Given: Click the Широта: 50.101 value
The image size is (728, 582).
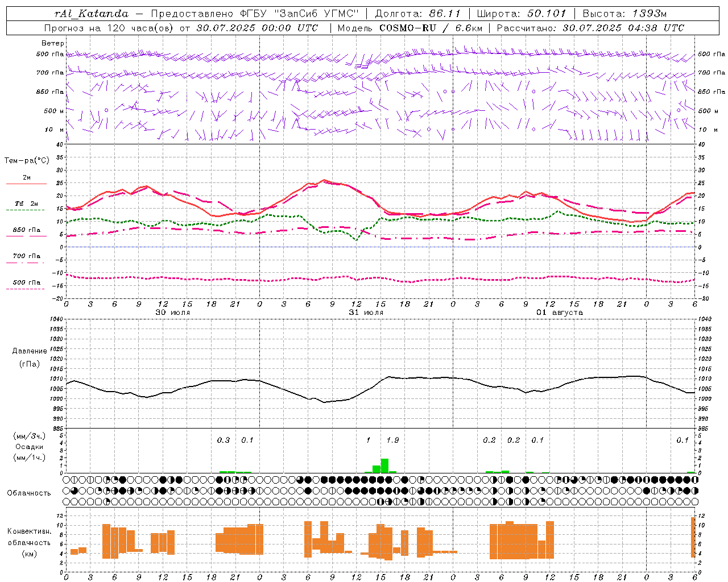Looking at the screenshot, I should [522, 14].
